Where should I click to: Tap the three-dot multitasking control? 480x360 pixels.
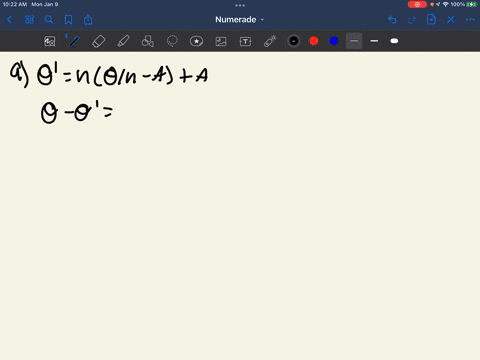coord(240,5)
